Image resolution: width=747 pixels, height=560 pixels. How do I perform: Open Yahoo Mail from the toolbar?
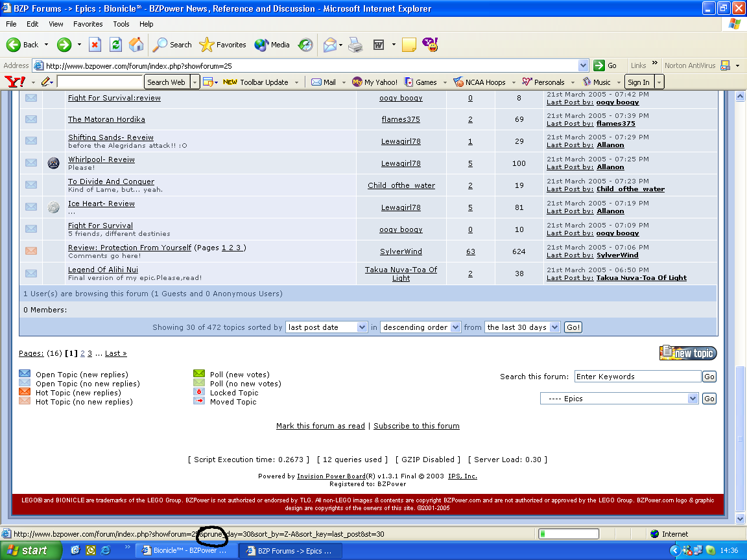click(324, 82)
